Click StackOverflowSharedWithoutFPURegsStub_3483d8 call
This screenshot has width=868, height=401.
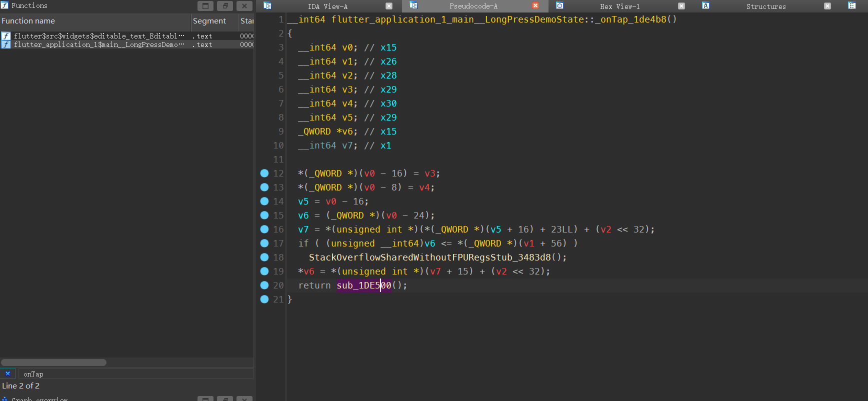(x=430, y=257)
